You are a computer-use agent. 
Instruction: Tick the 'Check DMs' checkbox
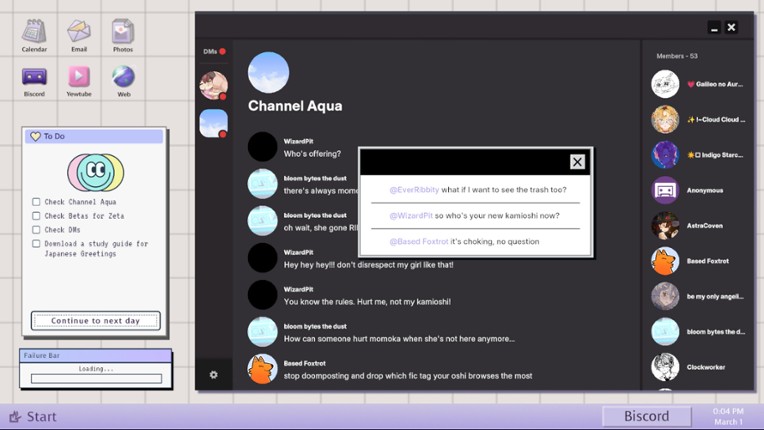36,229
